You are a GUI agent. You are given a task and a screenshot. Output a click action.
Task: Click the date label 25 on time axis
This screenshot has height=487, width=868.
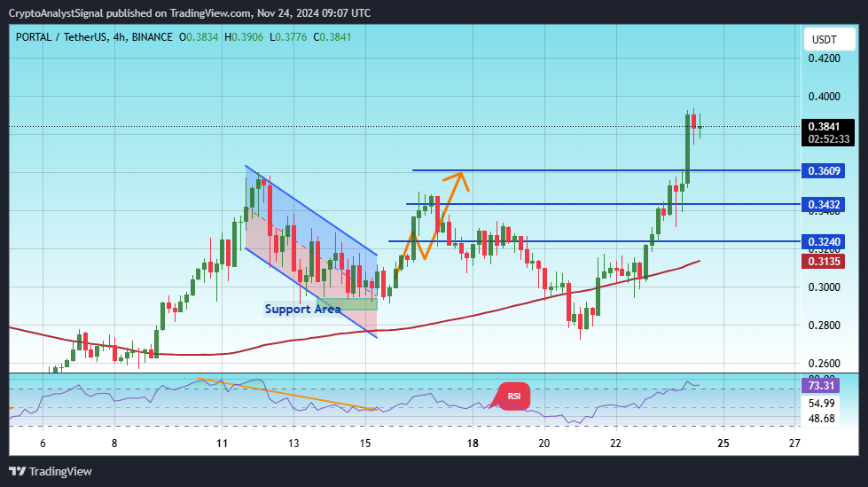coord(723,444)
